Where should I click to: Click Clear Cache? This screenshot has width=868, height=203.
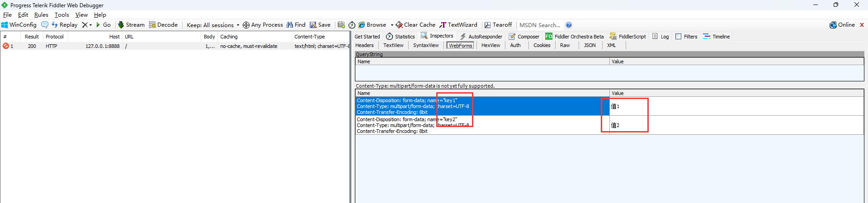point(416,25)
